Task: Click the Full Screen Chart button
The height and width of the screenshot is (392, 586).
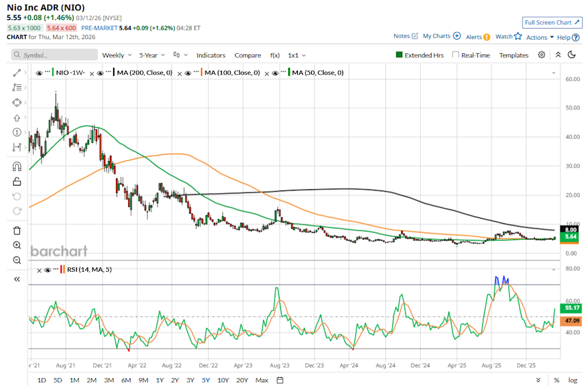Action: coord(551,23)
